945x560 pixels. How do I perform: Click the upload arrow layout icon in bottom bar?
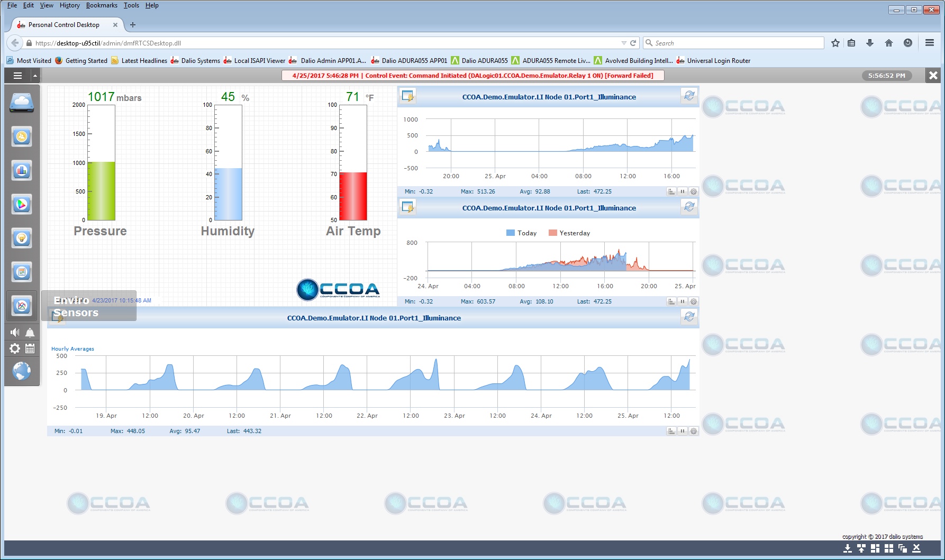tap(861, 548)
